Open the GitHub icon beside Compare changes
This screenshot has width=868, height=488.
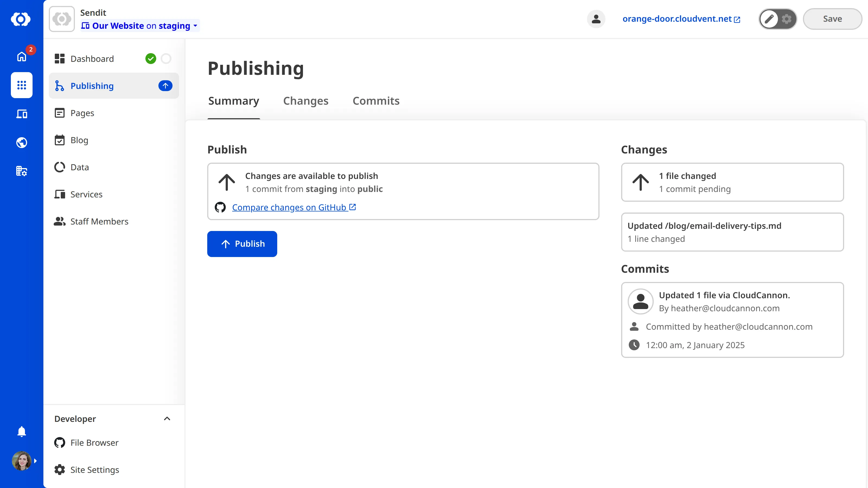(220, 207)
